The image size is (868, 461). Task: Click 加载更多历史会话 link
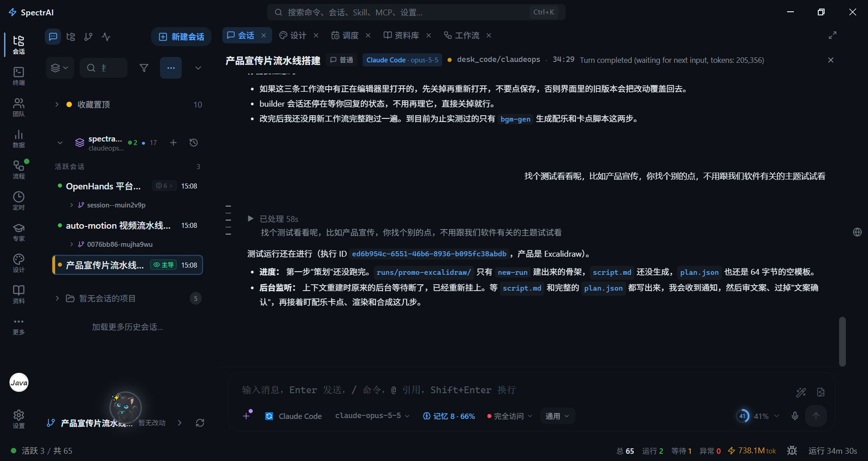click(127, 327)
